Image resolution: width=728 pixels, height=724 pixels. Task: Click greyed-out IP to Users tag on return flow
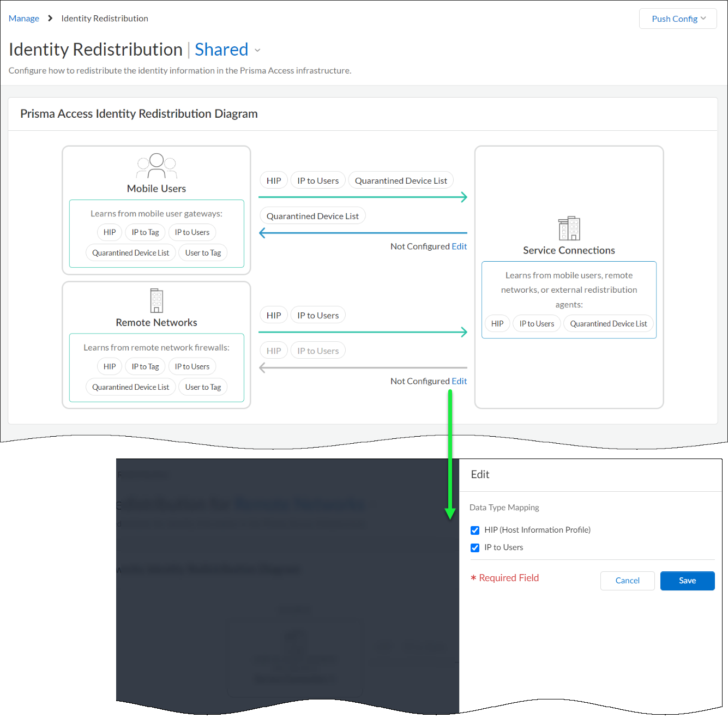click(x=318, y=351)
